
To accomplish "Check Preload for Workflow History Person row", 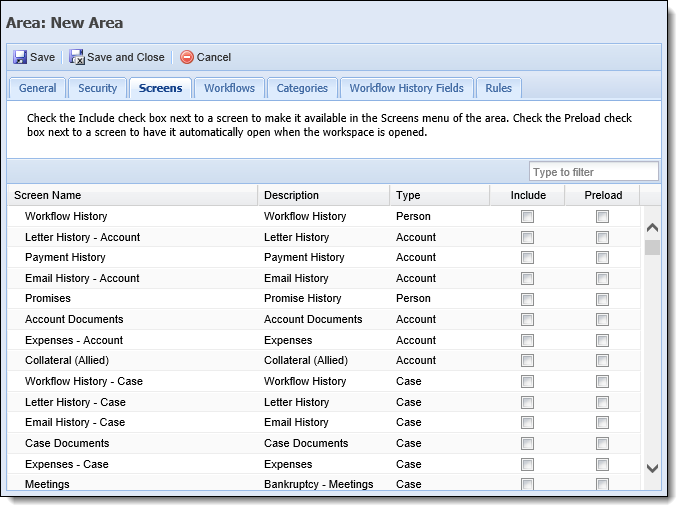I will point(602,217).
